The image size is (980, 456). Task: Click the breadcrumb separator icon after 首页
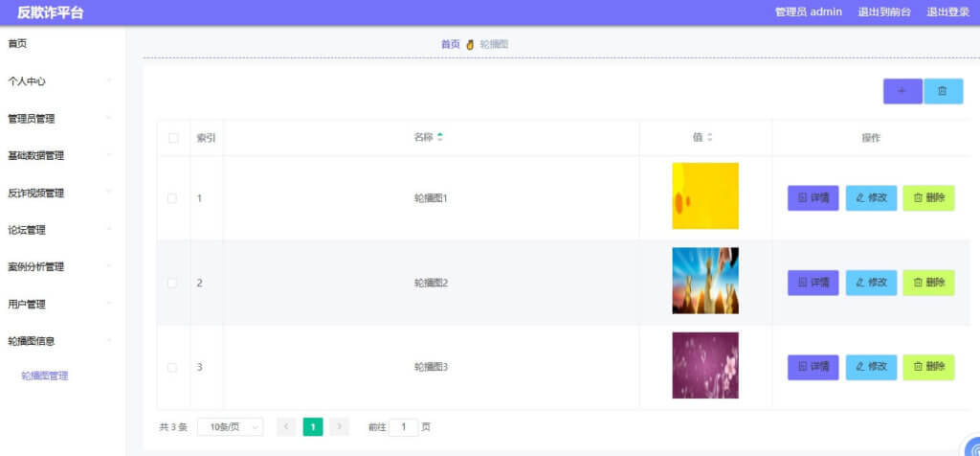[x=470, y=44]
